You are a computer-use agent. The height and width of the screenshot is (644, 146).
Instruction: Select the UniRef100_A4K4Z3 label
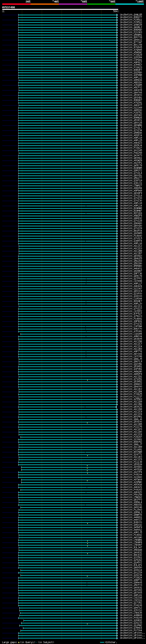131,143
